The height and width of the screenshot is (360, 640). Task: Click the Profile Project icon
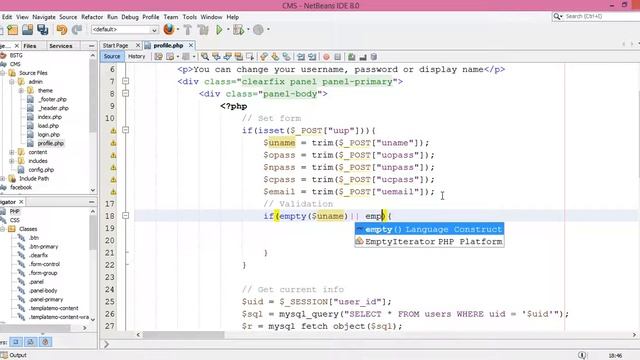click(258, 30)
